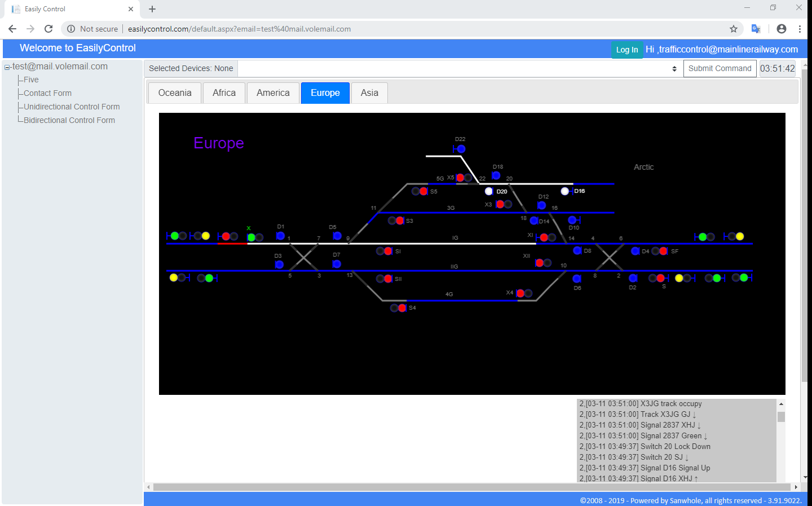Click the horizontal scrollbar at page bottom
Viewport: 812px width, 506px height.
pyautogui.click(x=471, y=487)
